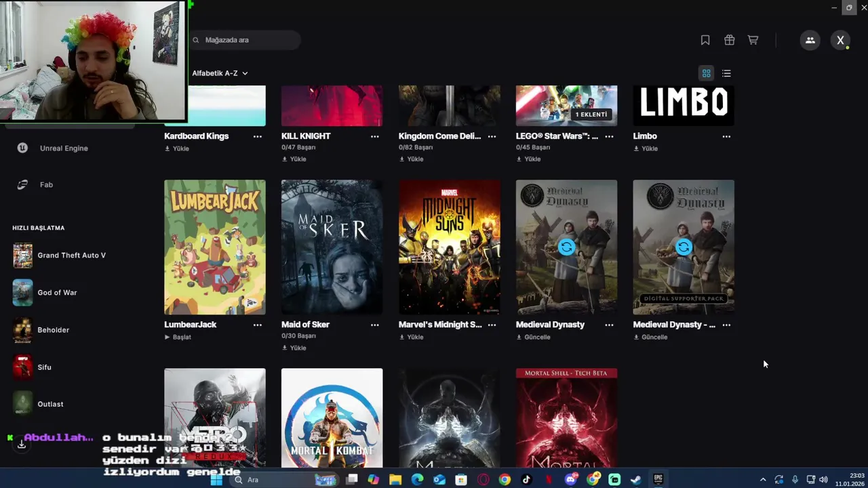868x488 pixels.
Task: Click update icon on Medieval Dynasty cover
Action: pos(566,247)
